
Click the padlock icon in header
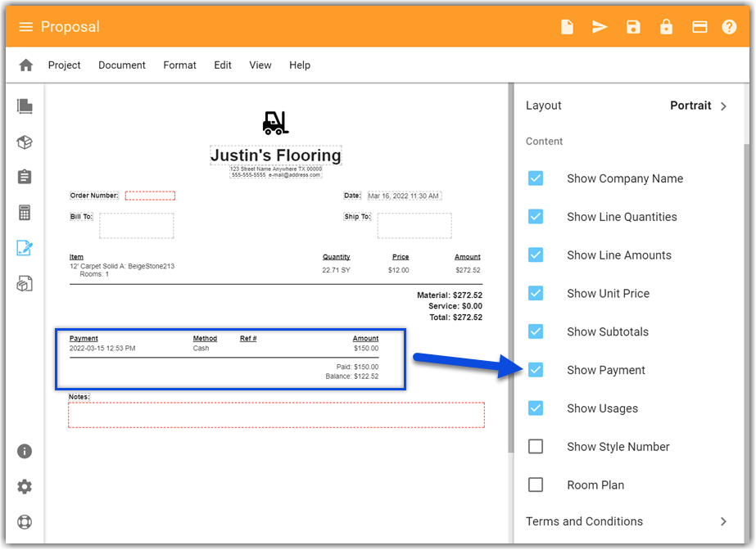coord(666,26)
